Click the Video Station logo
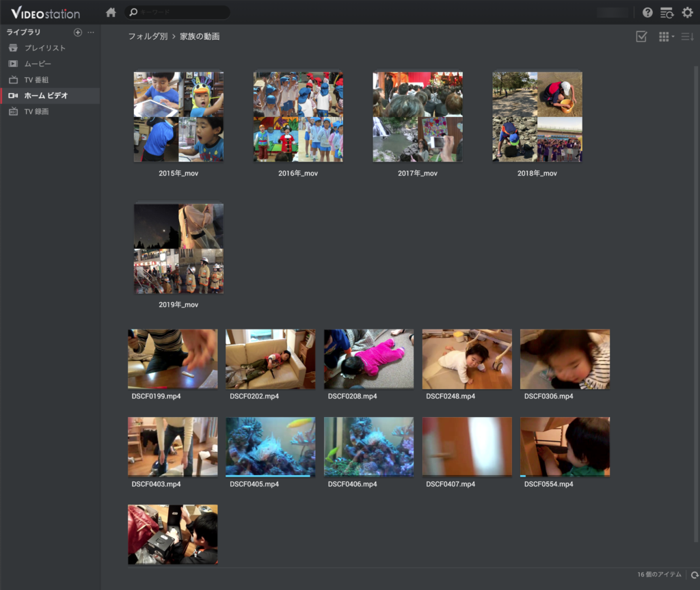Viewport: 700px width, 590px height. 46,13
